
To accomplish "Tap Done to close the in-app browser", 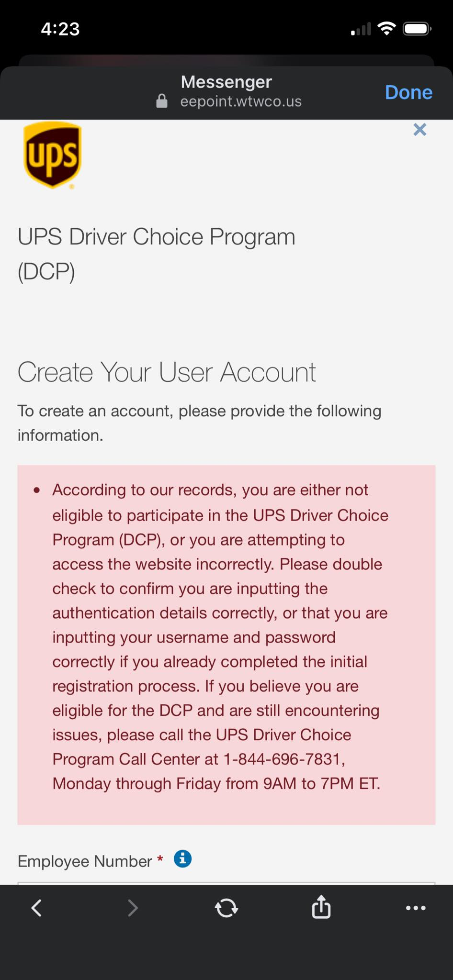I will tap(408, 92).
